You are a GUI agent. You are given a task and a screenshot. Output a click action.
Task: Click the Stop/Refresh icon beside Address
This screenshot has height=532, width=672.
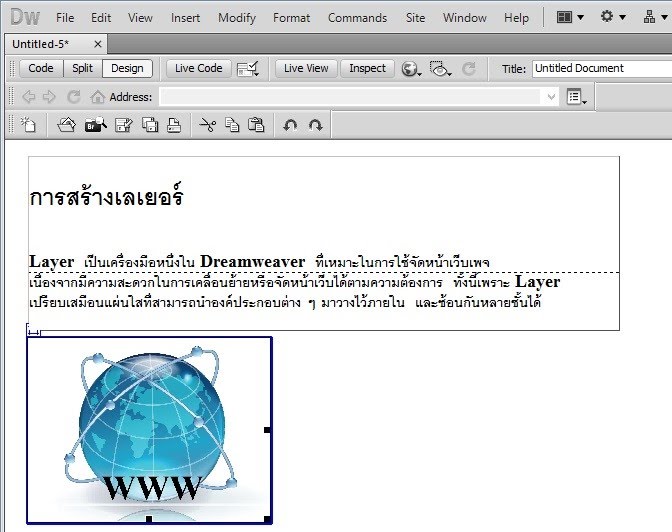click(x=73, y=97)
